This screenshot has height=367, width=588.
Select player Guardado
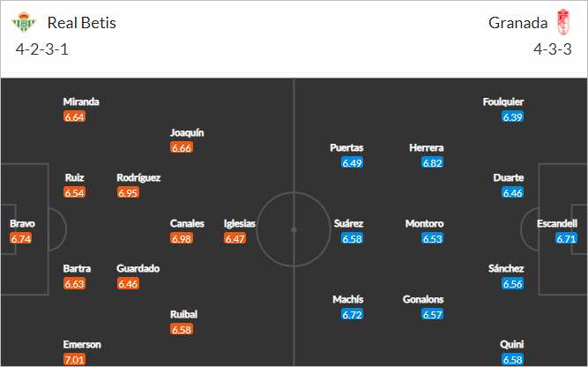coord(138,269)
